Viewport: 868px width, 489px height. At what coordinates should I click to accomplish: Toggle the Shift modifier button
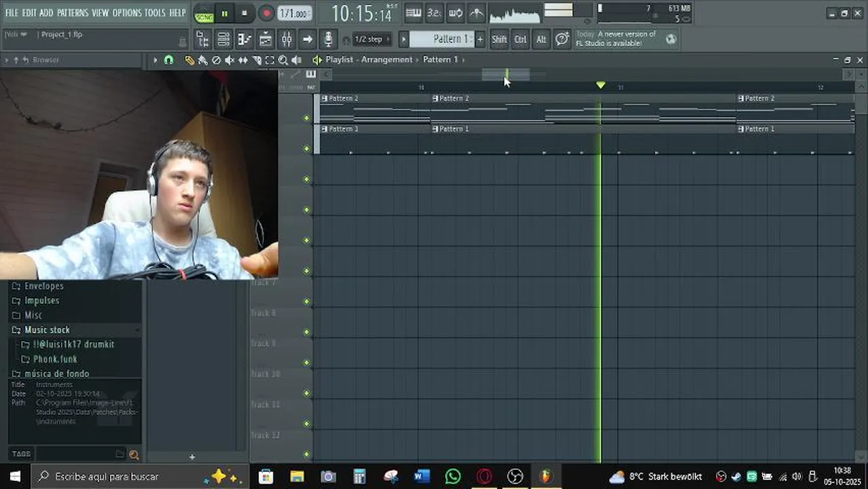[x=499, y=39]
